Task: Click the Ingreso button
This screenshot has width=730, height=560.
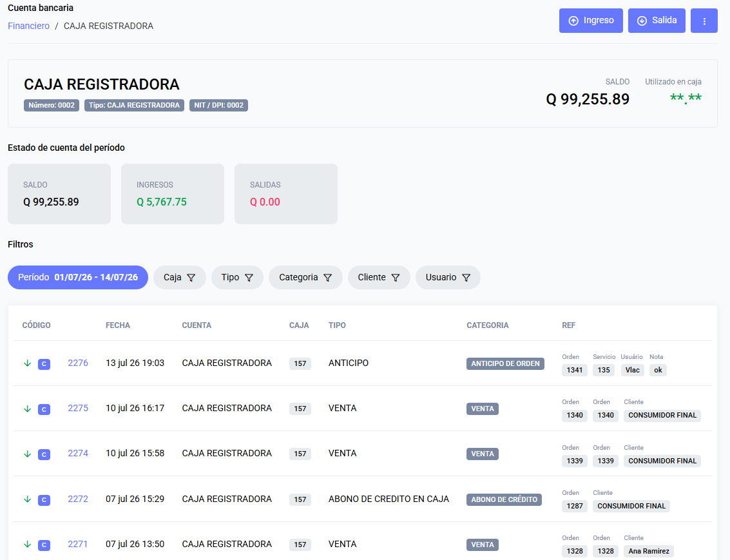Action: pos(591,21)
